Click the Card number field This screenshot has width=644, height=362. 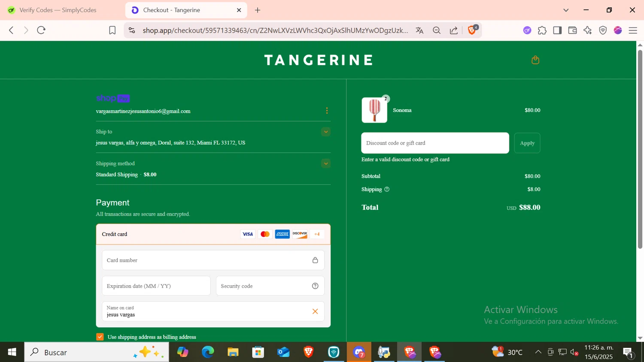[x=213, y=260]
